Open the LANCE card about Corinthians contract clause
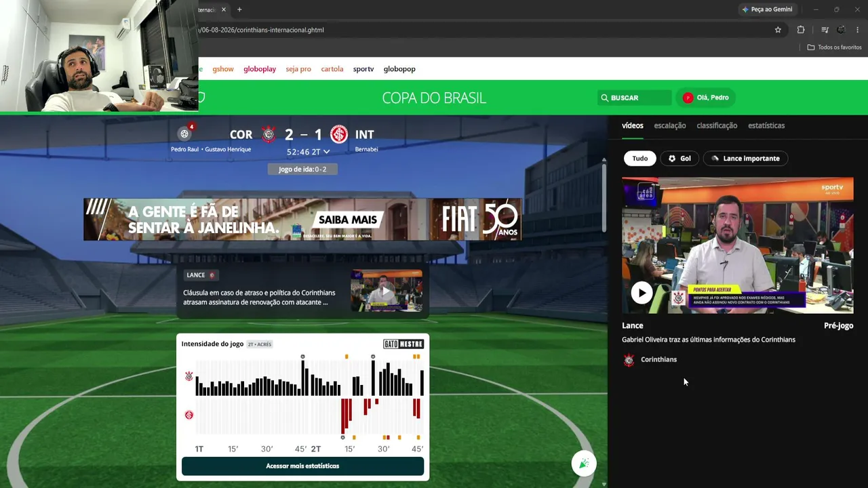Screen dimensions: 868x488 click(x=302, y=291)
